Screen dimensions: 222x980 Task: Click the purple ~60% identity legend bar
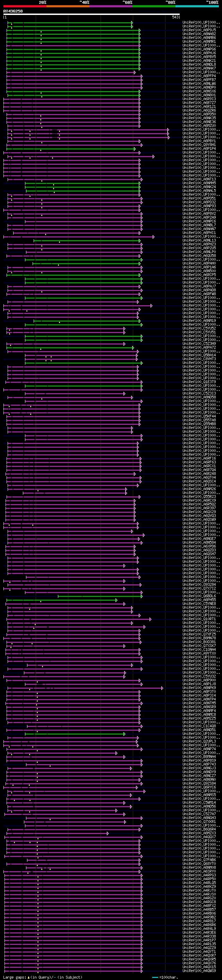pyautogui.click(x=111, y=6)
